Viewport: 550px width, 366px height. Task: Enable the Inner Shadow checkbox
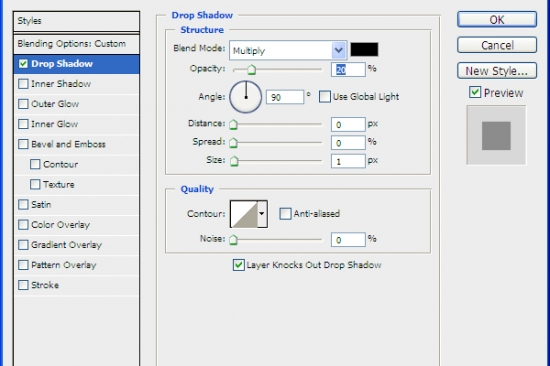click(23, 84)
